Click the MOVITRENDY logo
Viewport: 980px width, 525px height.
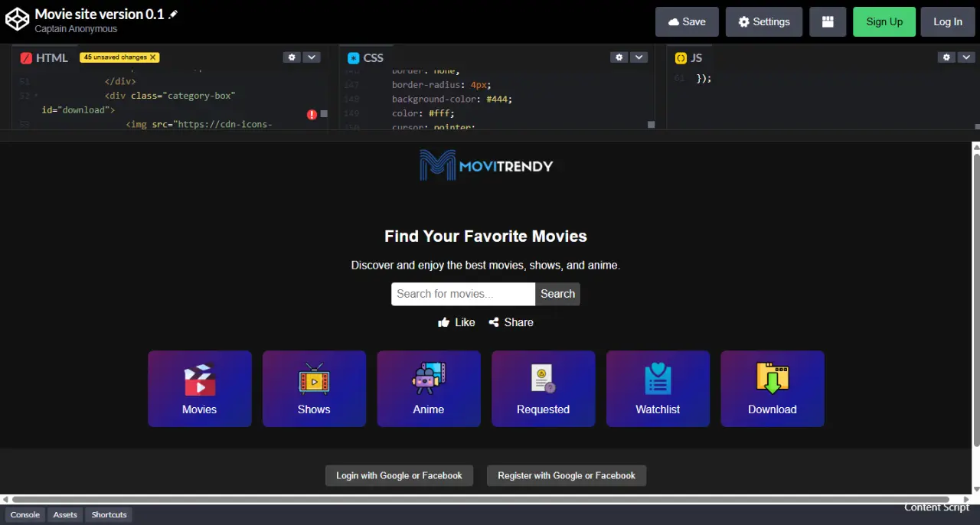[x=486, y=165]
